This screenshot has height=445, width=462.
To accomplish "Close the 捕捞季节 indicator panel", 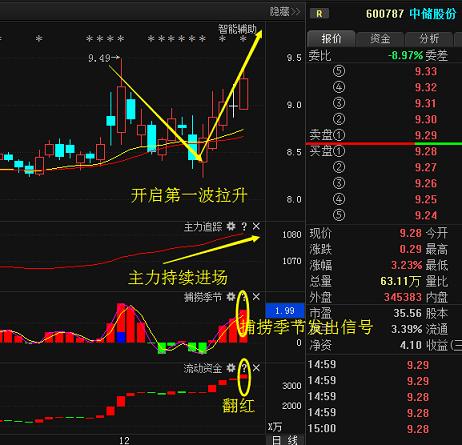I will click(x=256, y=297).
